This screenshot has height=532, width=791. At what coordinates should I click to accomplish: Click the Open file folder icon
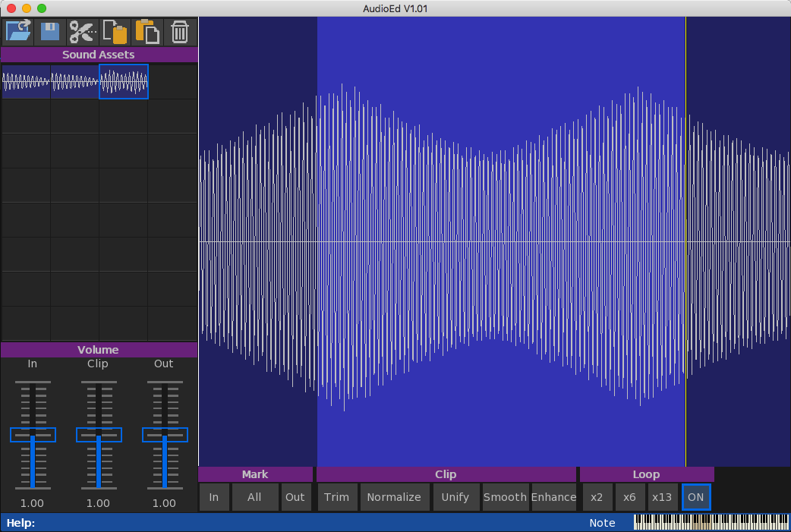[x=17, y=32]
